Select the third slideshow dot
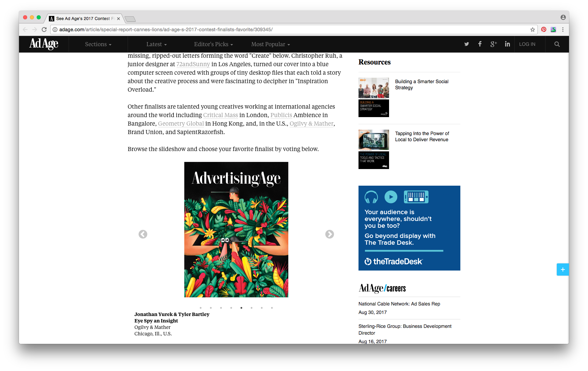The image size is (588, 371). [221, 308]
